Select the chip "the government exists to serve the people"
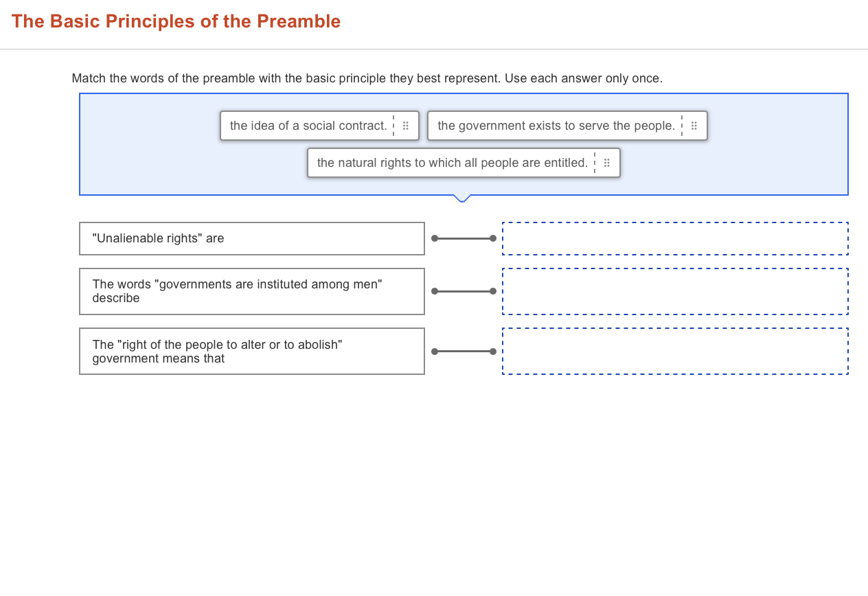This screenshot has width=868, height=596. [x=556, y=126]
